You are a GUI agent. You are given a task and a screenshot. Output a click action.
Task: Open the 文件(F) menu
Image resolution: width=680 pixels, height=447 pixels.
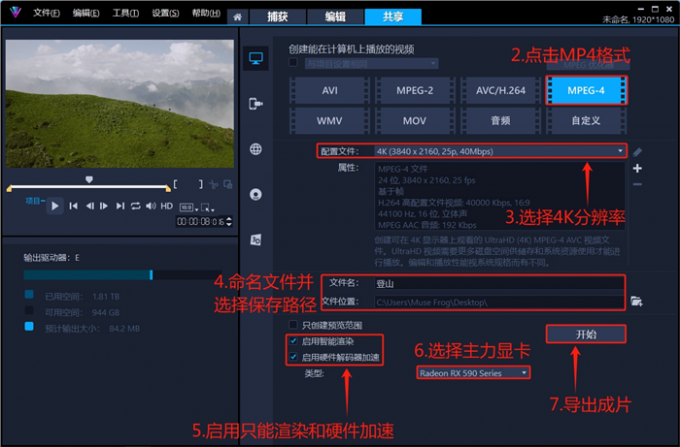tap(46, 13)
